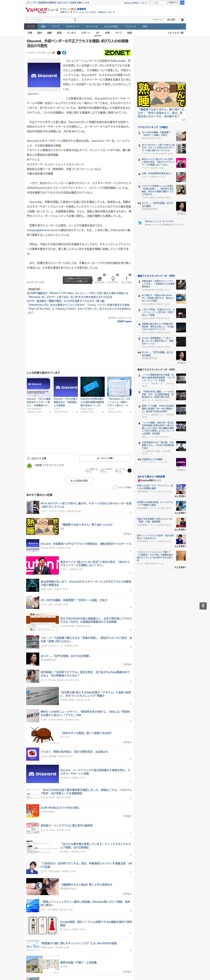Click the ヘルプ link at top
The height and width of the screenshot is (980, 210).
(x=143, y=3)
